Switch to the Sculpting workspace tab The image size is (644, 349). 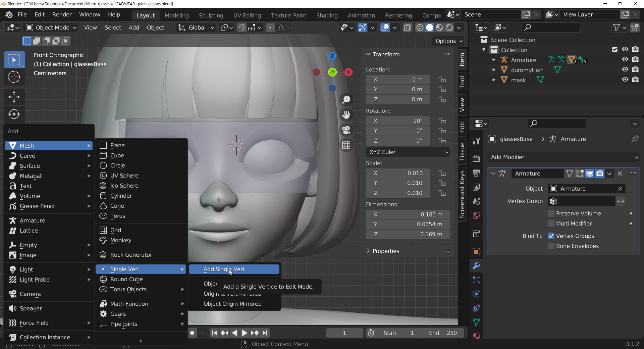pyautogui.click(x=211, y=15)
